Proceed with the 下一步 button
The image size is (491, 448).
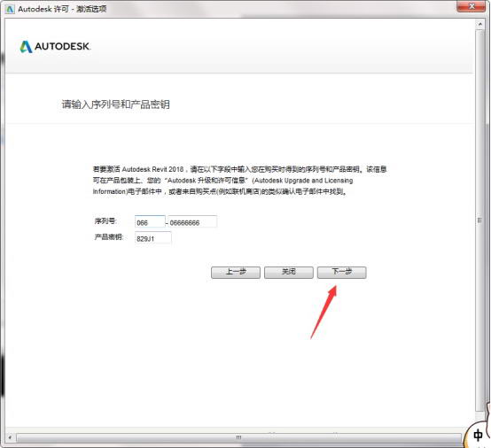[x=341, y=272]
